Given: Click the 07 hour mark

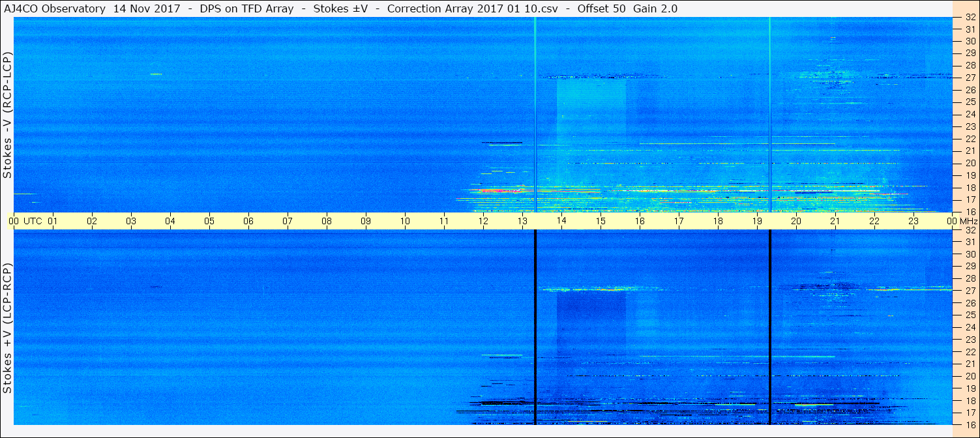Looking at the screenshot, I should click(x=288, y=221).
